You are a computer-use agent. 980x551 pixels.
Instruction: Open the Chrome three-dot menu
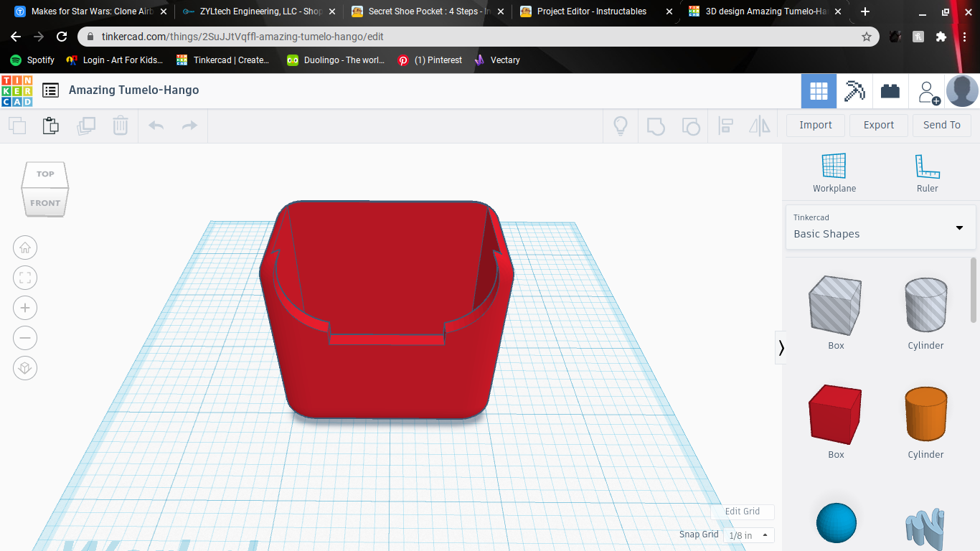965,37
